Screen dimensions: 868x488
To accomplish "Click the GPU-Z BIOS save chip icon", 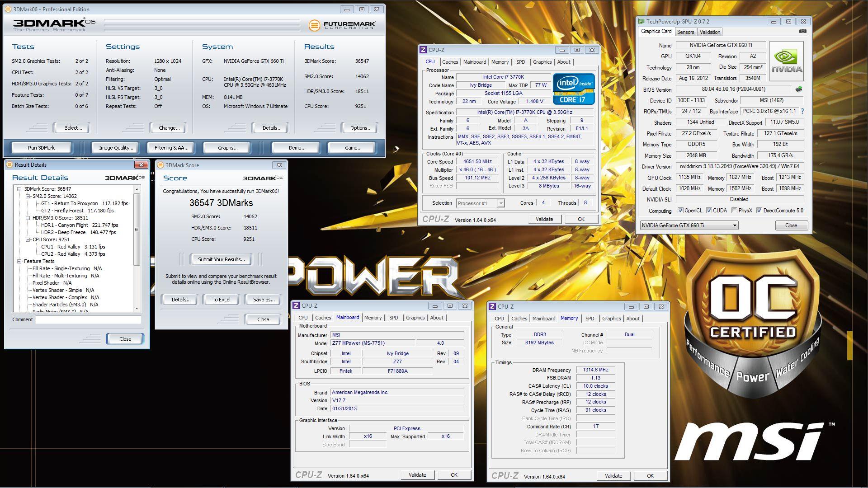I will click(799, 89).
